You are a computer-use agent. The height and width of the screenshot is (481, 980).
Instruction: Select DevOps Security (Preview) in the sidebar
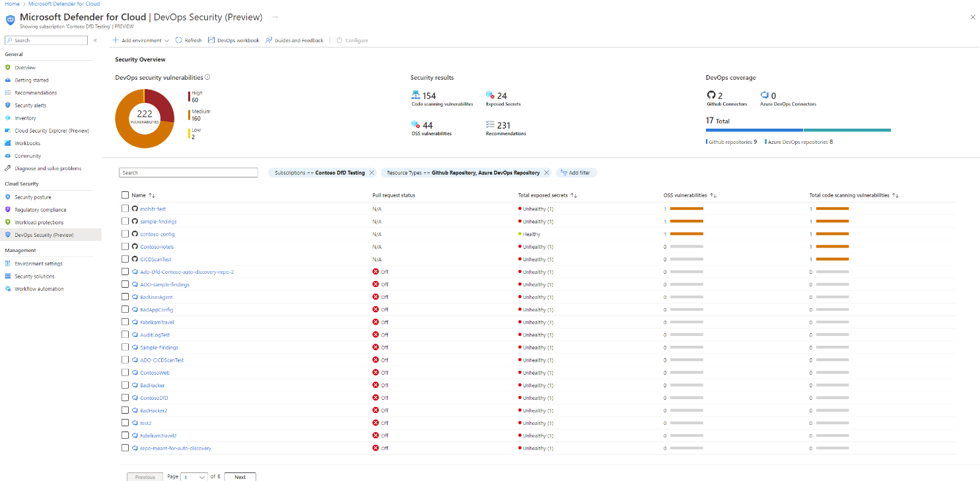tap(44, 235)
